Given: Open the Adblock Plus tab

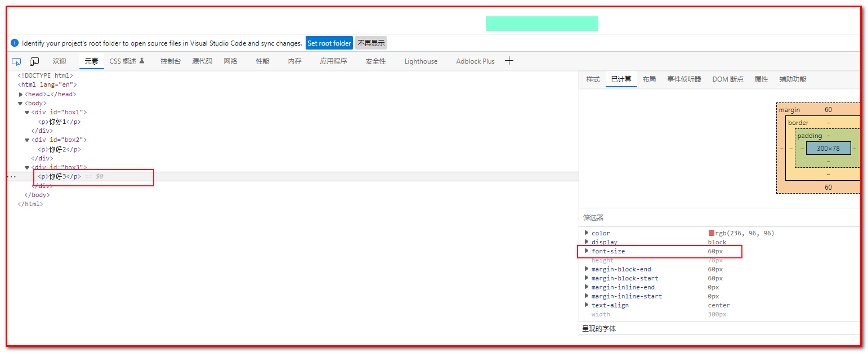Looking at the screenshot, I should click(475, 61).
